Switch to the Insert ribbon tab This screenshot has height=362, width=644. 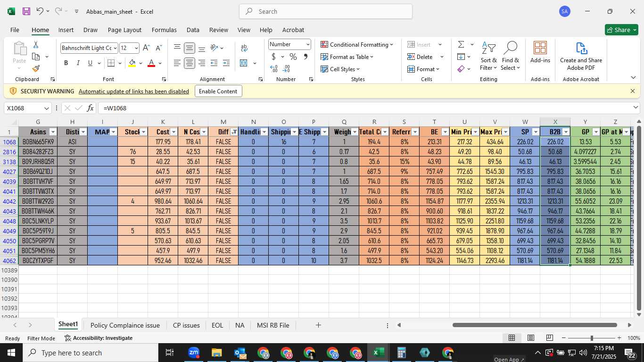[x=66, y=30]
